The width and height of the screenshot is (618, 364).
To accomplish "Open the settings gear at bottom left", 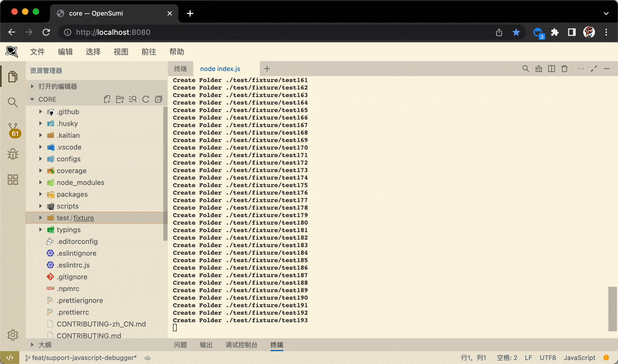I will (12, 335).
